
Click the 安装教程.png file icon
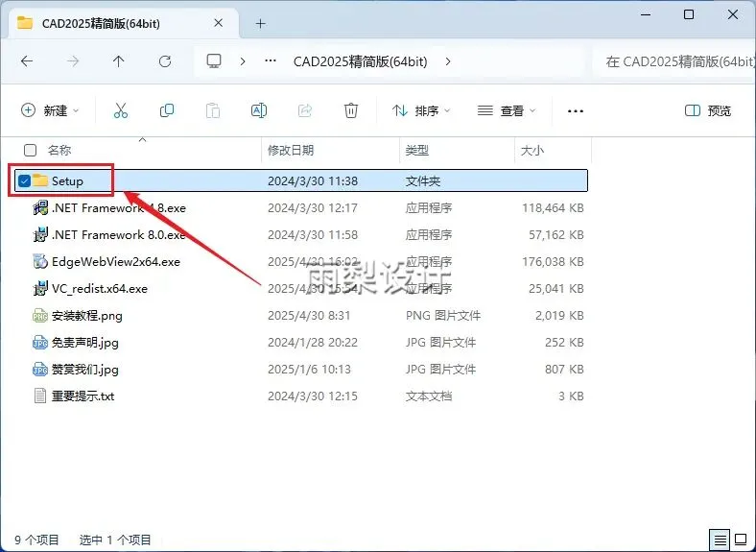click(x=40, y=316)
